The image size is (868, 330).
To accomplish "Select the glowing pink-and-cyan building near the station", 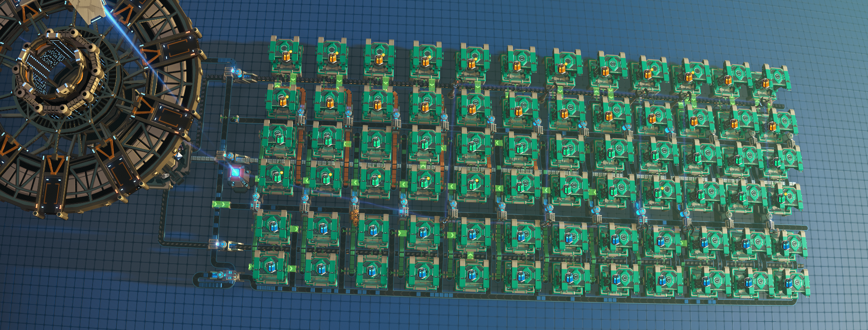I will click(x=236, y=173).
